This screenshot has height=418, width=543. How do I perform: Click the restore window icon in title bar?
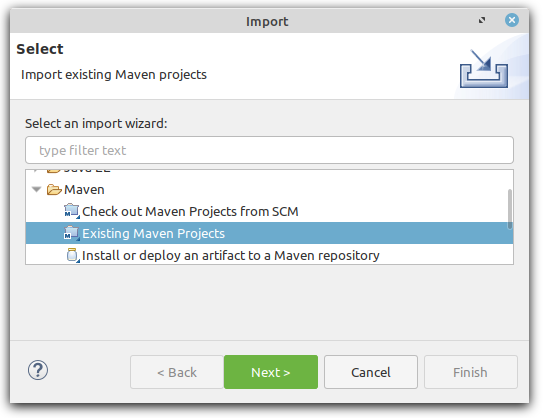click(x=482, y=20)
